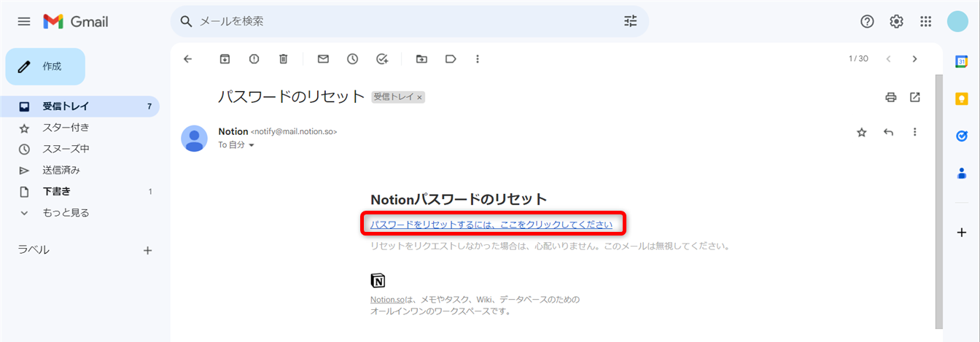Viewport: 980px width, 342px height.
Task: Mark the email as unread
Action: point(323,59)
